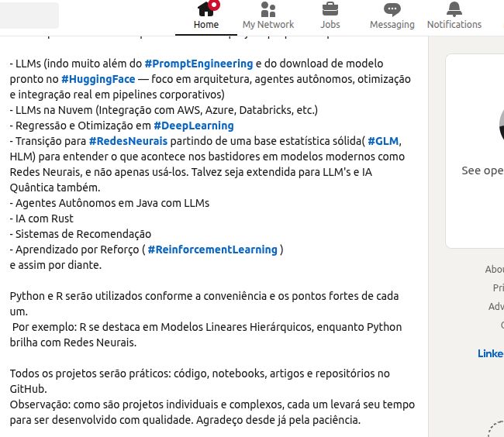
Task: Click the text '- Sistemas de Recomendação'
Action: [x=81, y=234]
